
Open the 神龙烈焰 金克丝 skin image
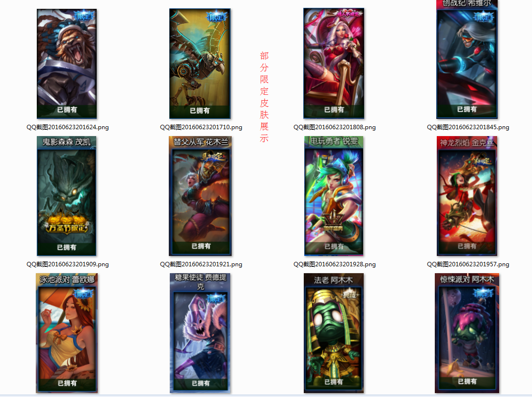coord(467,196)
